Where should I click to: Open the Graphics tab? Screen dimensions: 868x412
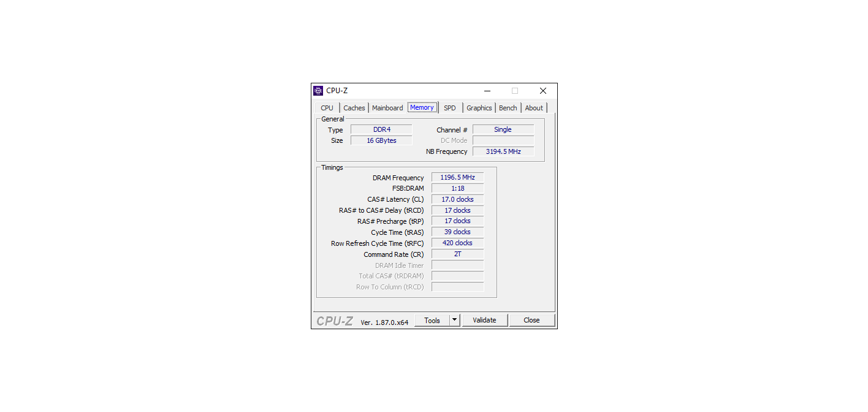tap(479, 108)
